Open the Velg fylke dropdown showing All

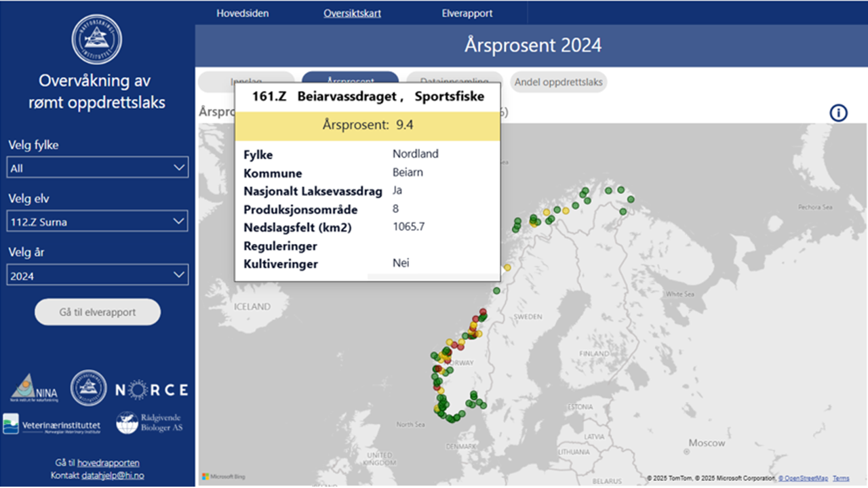(x=97, y=167)
